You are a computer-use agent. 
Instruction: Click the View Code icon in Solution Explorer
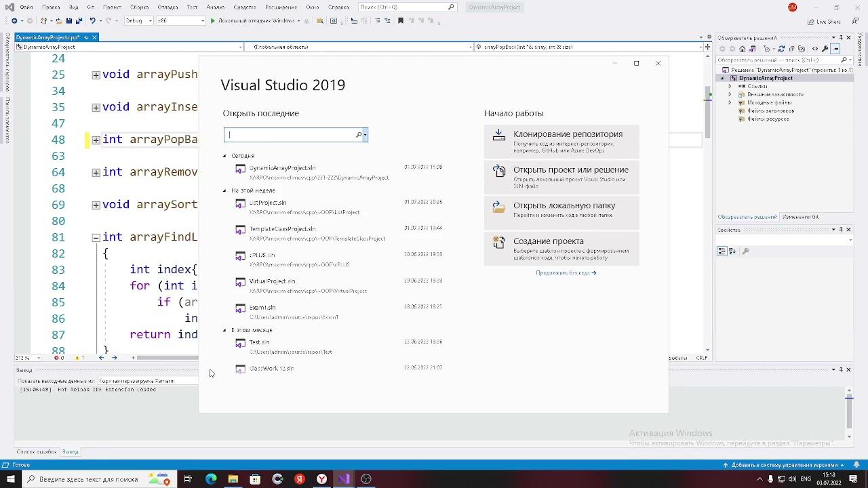[814, 49]
